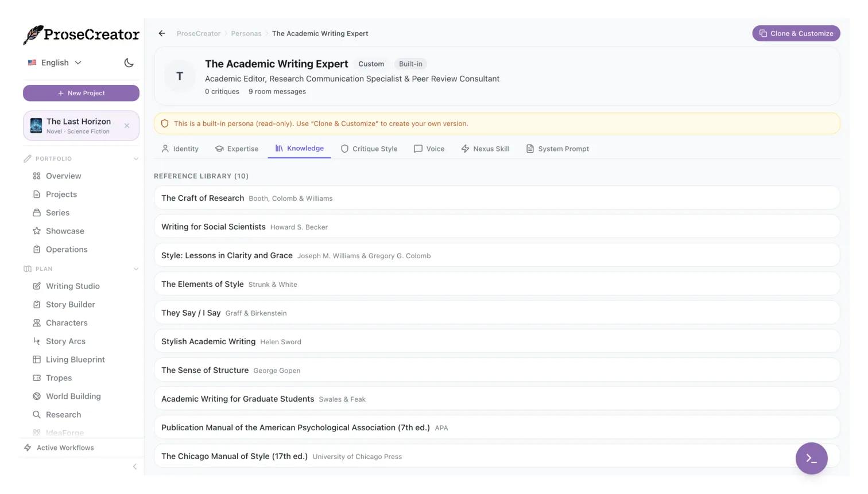The height and width of the screenshot is (494, 868).
Task: Navigate to Story Builder
Action: coord(70,304)
